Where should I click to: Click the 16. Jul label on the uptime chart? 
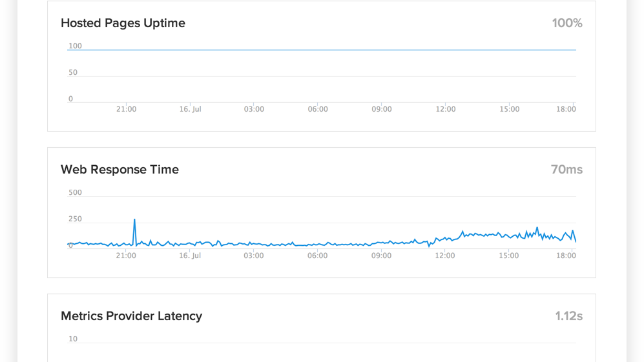tap(190, 110)
